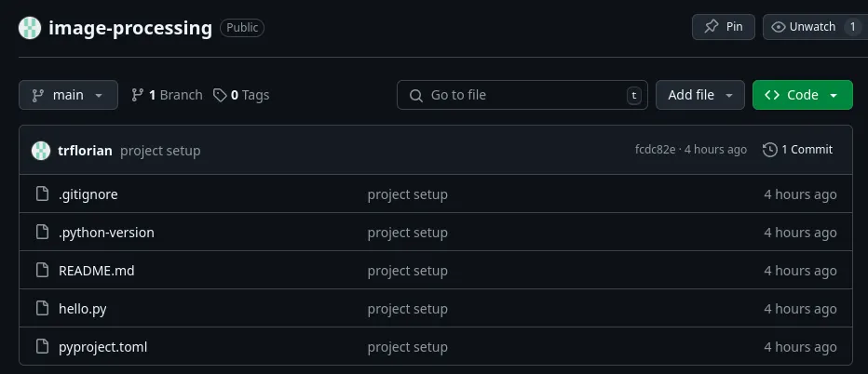Click the clock icon next to 1 Commit

(769, 150)
